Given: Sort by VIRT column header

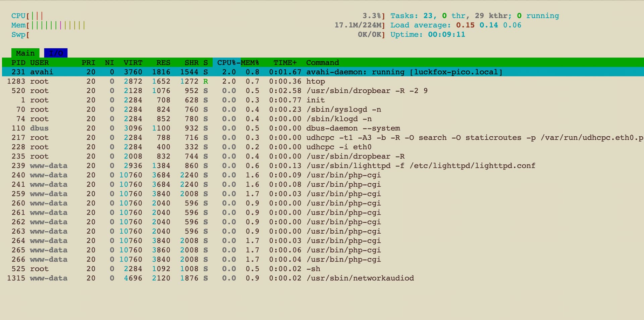Looking at the screenshot, I should pyautogui.click(x=133, y=62).
